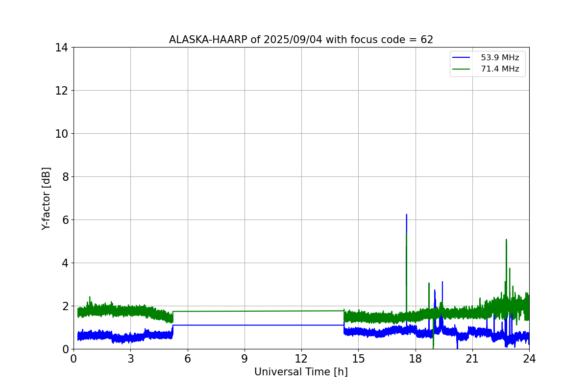Click the x-axis tick label '21'

[x=472, y=359]
